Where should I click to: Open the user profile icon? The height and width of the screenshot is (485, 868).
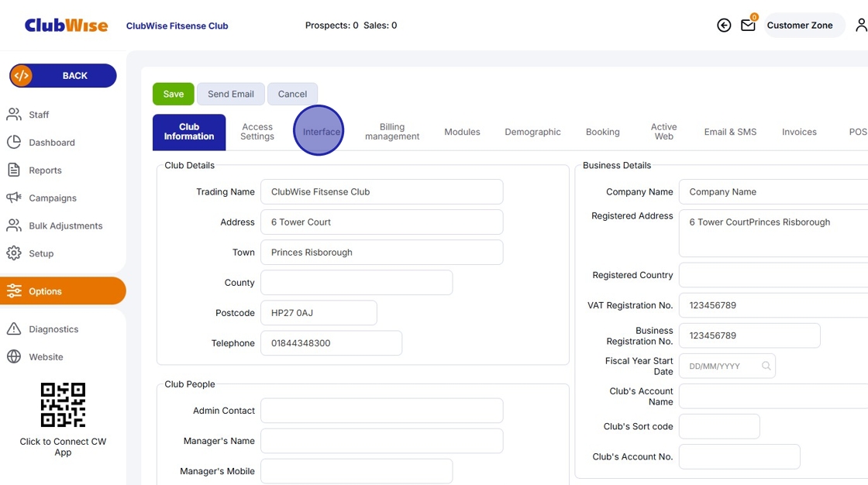tap(861, 26)
